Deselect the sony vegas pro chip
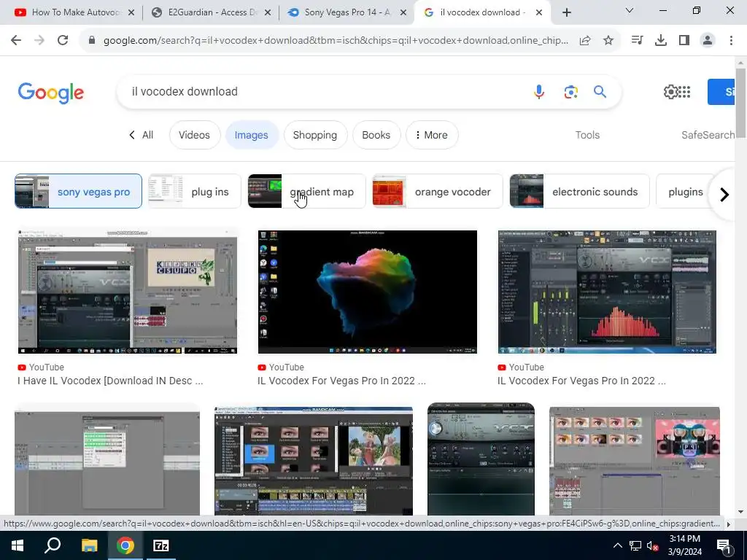This screenshot has width=747, height=560. 78,192
